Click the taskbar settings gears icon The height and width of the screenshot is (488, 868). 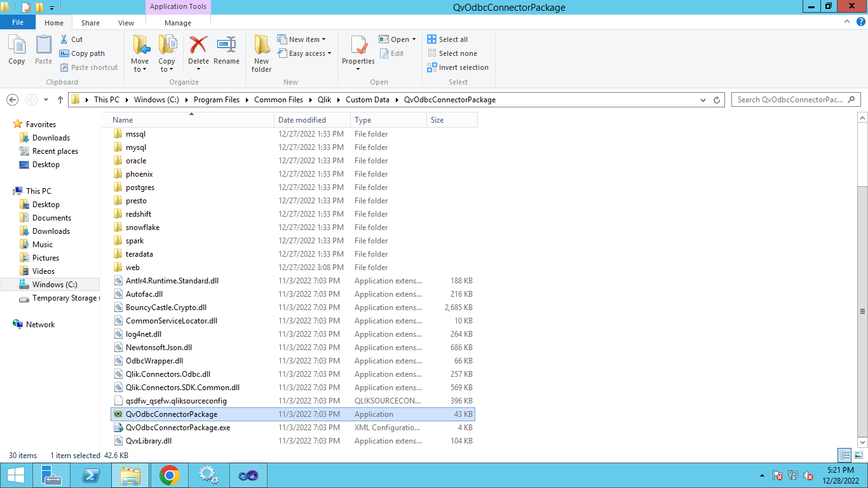pos(208,475)
